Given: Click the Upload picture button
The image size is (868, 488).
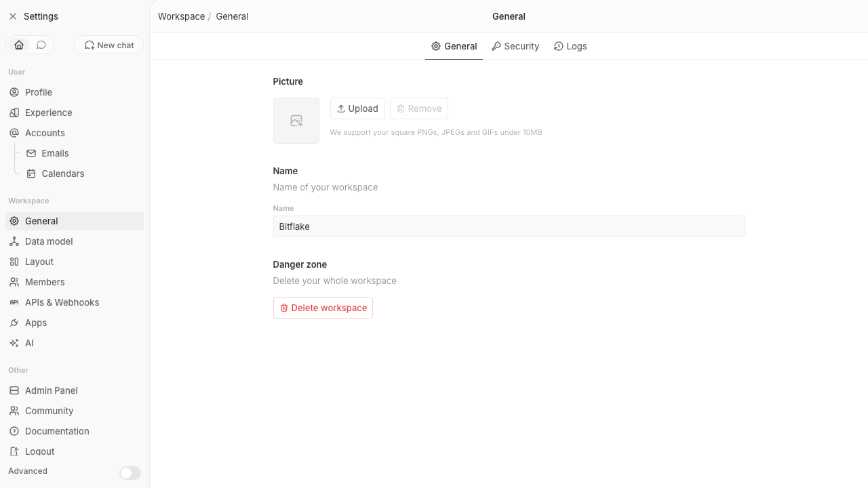Looking at the screenshot, I should pos(357,108).
